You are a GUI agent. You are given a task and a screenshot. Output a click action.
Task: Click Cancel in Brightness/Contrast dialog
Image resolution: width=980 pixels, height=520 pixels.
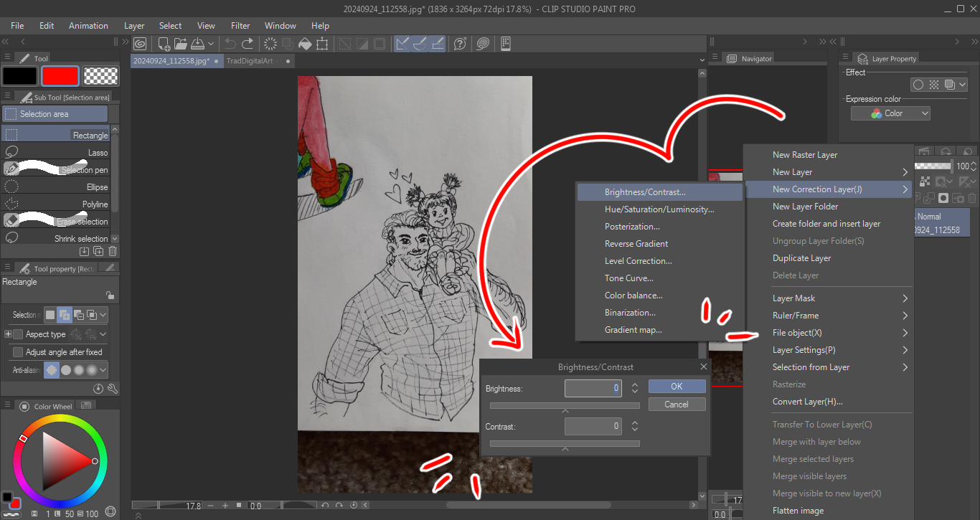pyautogui.click(x=677, y=405)
